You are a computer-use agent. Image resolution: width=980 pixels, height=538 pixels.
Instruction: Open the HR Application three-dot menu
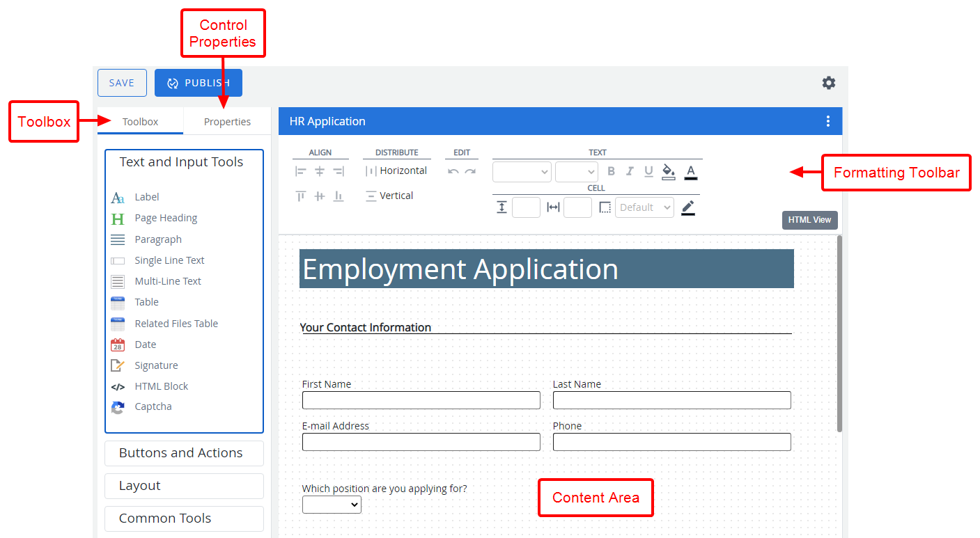pos(827,121)
